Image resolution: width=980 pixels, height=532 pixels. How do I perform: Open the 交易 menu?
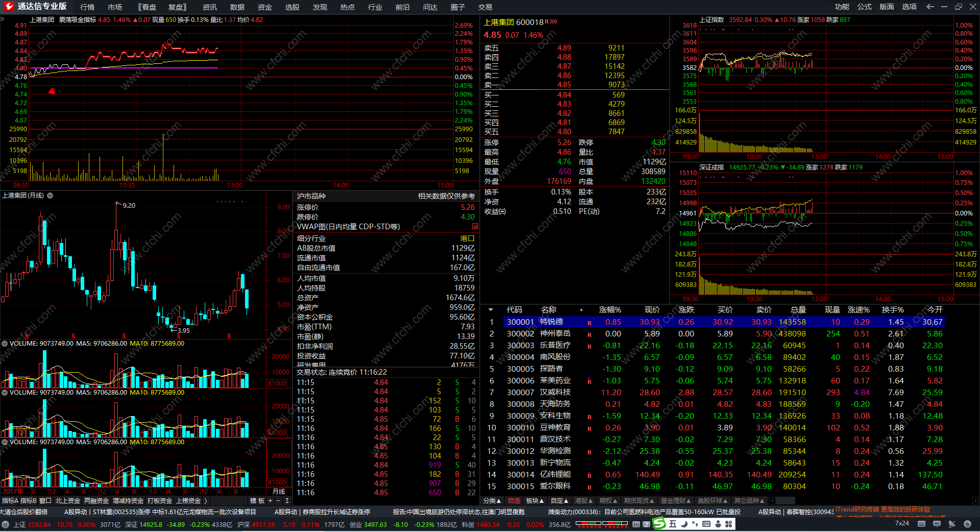pyautogui.click(x=485, y=7)
